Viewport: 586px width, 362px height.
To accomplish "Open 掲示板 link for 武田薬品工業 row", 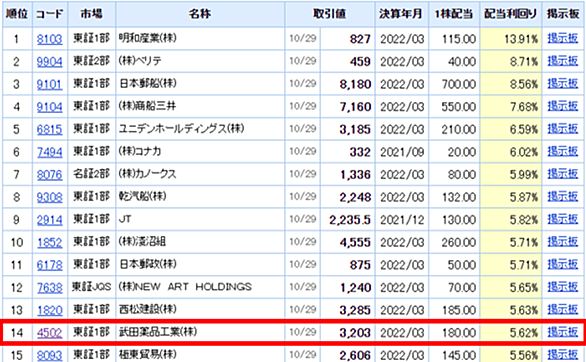I will pyautogui.click(x=563, y=332).
